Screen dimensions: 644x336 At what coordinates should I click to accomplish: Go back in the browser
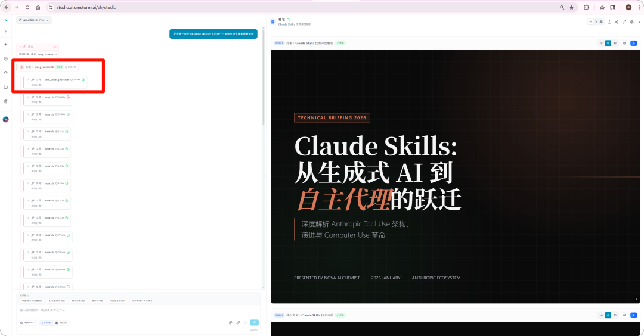tap(6, 7)
